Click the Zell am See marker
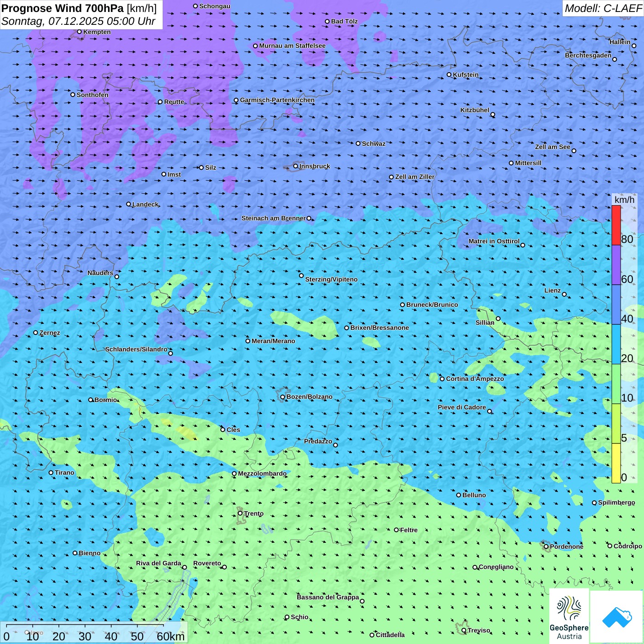The height and width of the screenshot is (644, 644). [x=574, y=150]
